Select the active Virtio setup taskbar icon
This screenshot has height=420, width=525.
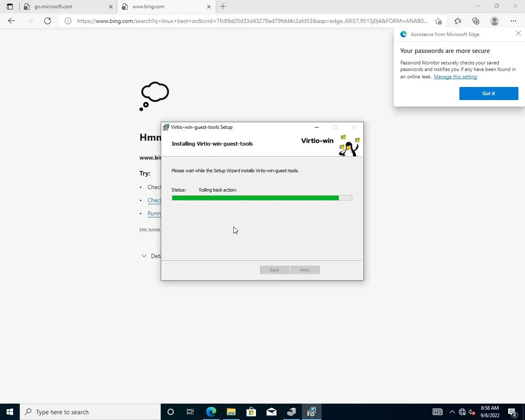point(311,412)
